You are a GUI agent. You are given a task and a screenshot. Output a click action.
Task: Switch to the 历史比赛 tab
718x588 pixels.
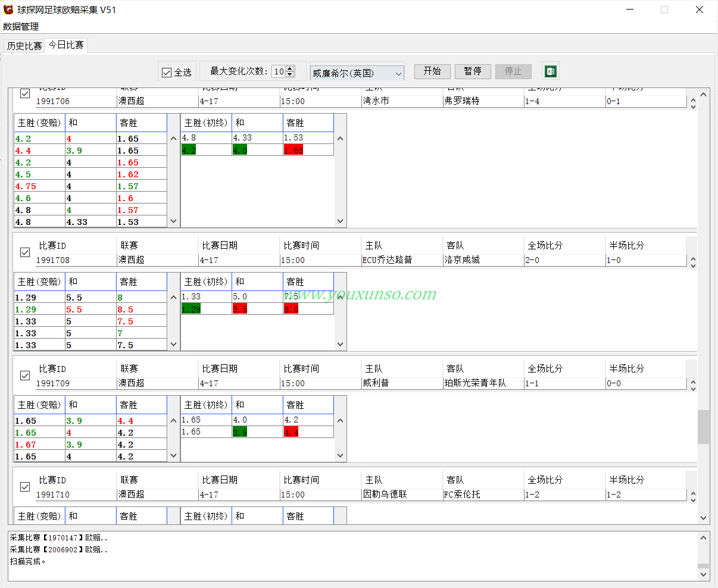click(x=24, y=46)
